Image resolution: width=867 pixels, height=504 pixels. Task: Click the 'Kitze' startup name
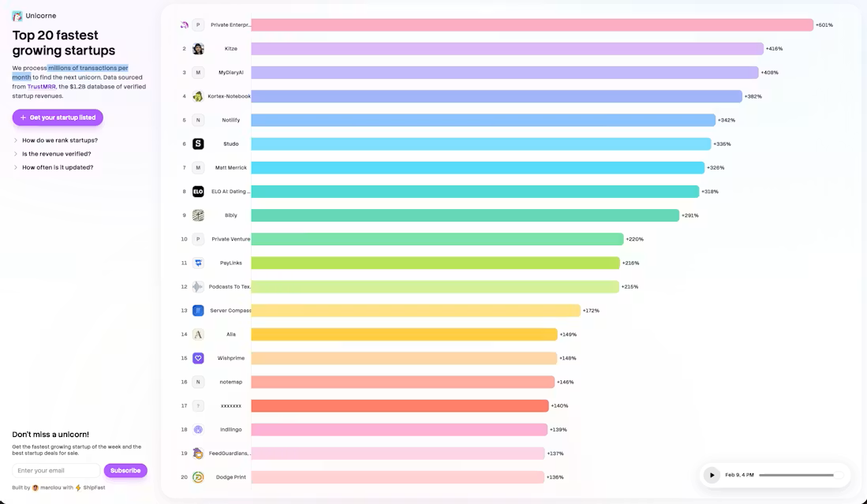coord(231,49)
